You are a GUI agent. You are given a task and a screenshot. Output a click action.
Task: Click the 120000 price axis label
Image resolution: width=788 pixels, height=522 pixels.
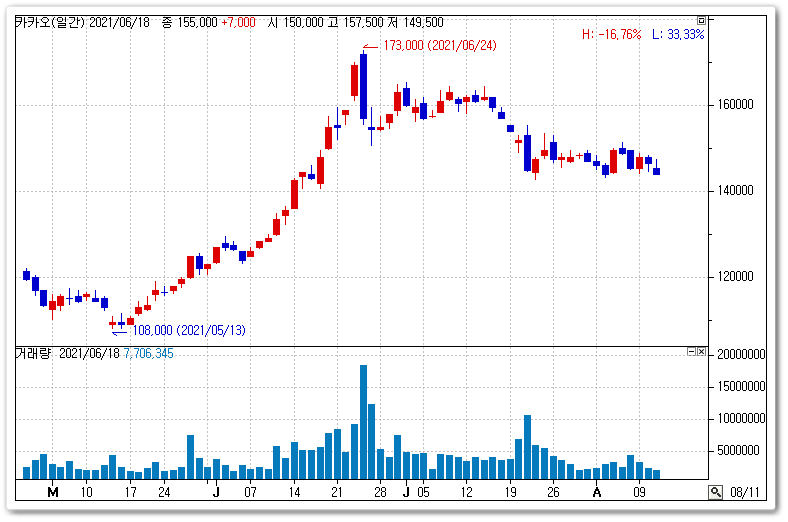point(735,276)
